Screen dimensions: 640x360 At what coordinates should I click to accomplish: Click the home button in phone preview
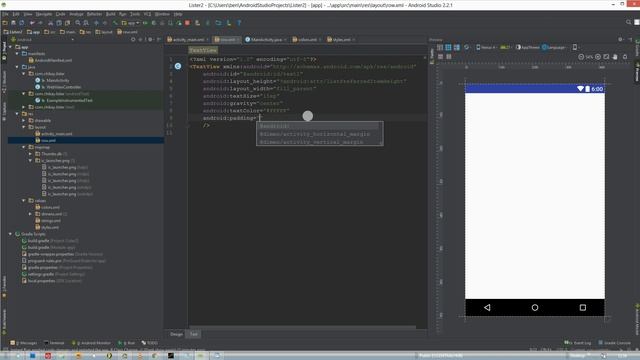coord(535,307)
